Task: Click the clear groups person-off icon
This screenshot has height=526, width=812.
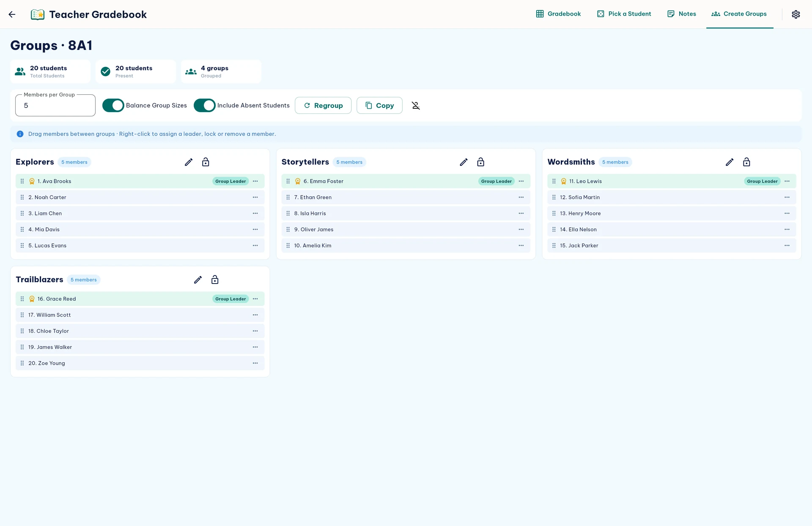Action: click(x=416, y=105)
